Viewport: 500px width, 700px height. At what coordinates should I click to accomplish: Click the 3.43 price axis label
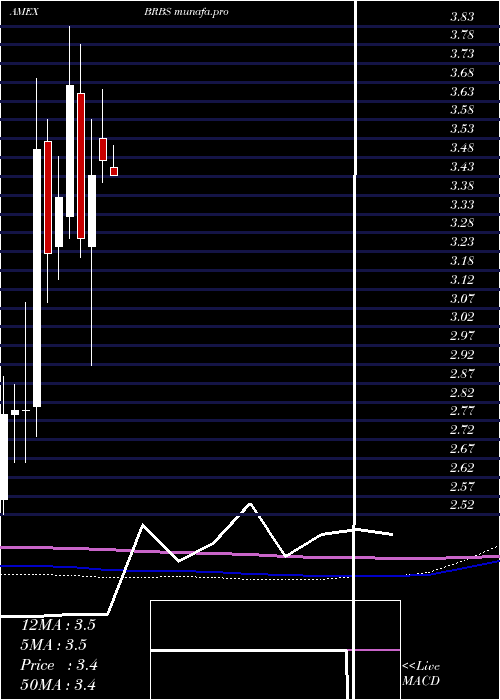coord(462,166)
